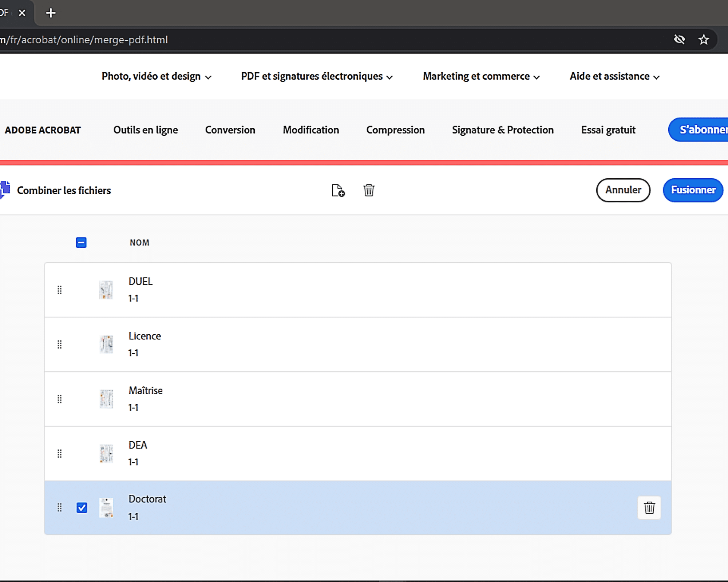Screen dimensions: 728x582
Task: Click the drag handle for Maîtrise row
Action: tap(60, 399)
